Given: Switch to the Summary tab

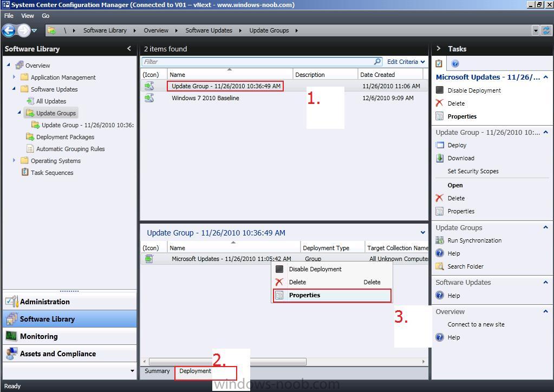Looking at the screenshot, I should (157, 371).
